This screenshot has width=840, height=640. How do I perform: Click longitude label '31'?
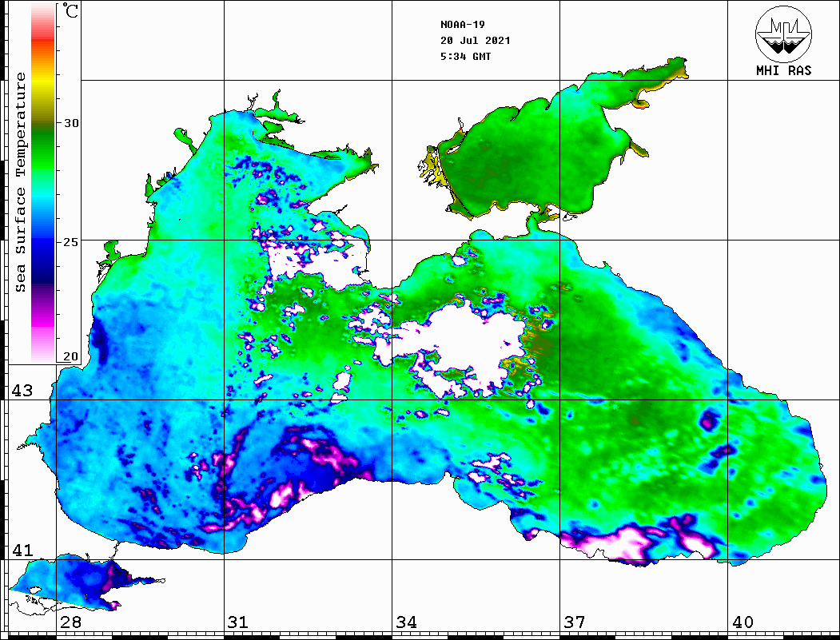[238, 622]
